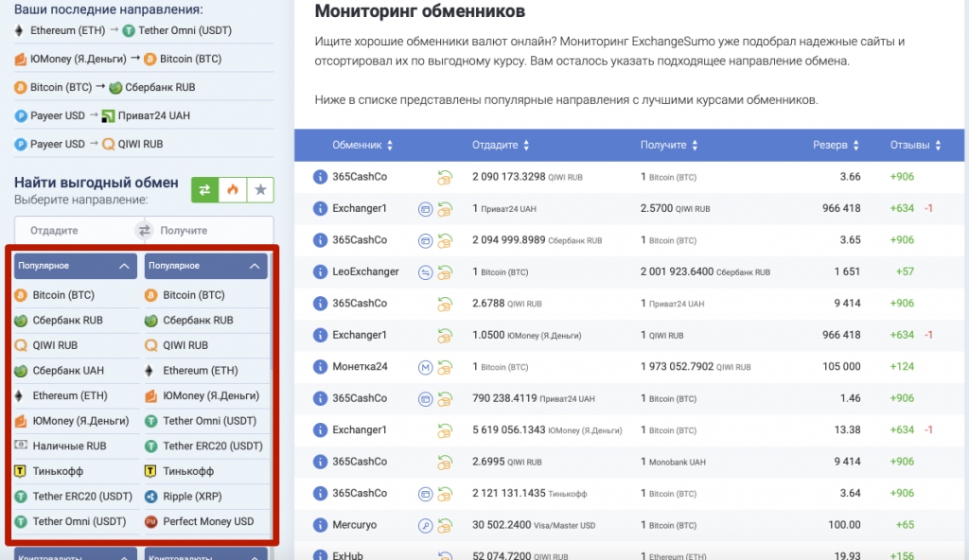
Task: Select the green exchange-direction arrows button
Action: tap(204, 190)
